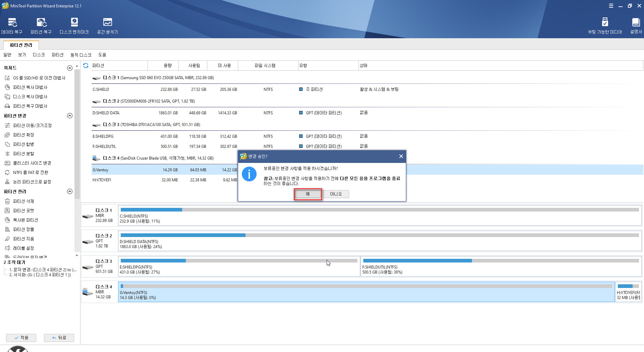Start 파티션 복사 마법사 wizard
This screenshot has width=644, height=352.
tap(26, 87)
